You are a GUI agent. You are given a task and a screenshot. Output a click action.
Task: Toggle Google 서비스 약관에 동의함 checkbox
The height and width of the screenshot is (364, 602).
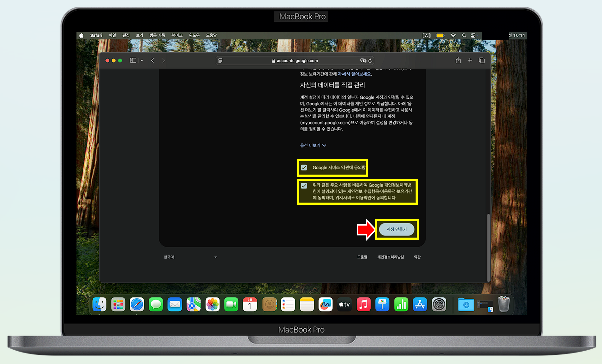click(x=304, y=168)
